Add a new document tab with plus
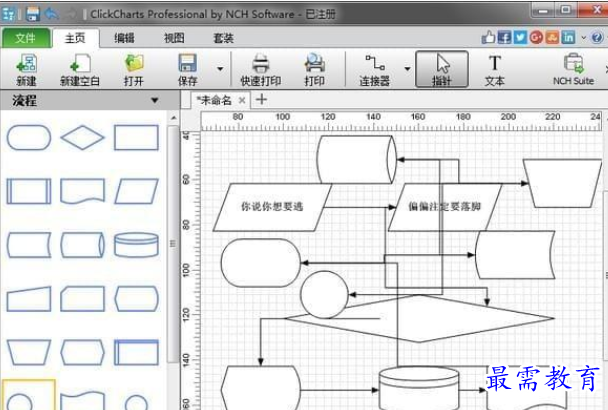 click(x=262, y=100)
